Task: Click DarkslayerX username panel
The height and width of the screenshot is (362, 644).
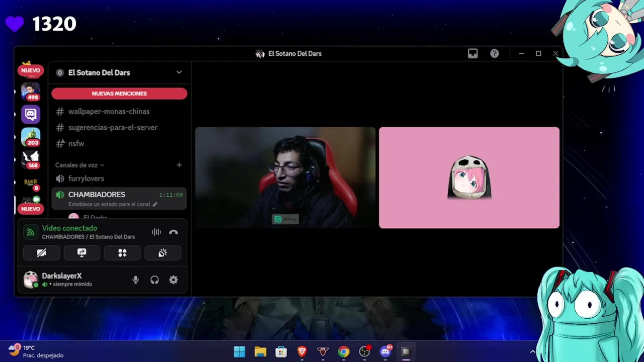Action: (x=67, y=280)
